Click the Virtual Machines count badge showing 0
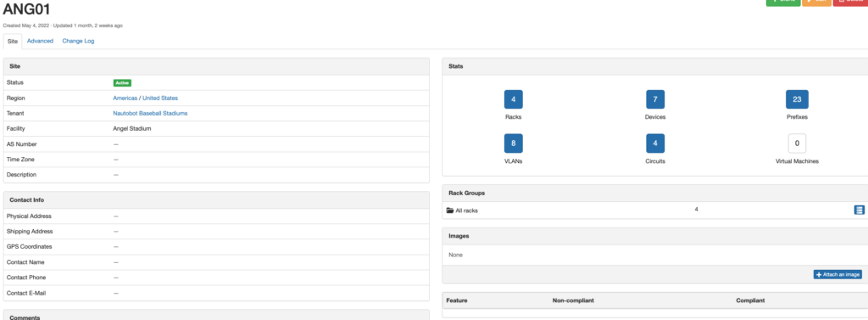Screen dimensions: 868x320 [797, 143]
